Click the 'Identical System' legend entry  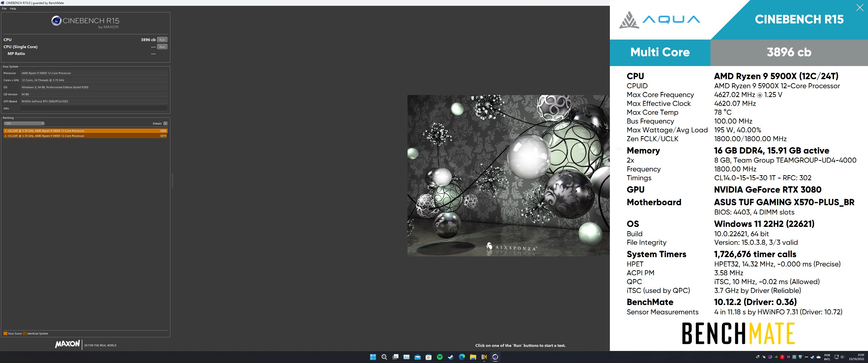[35, 334]
